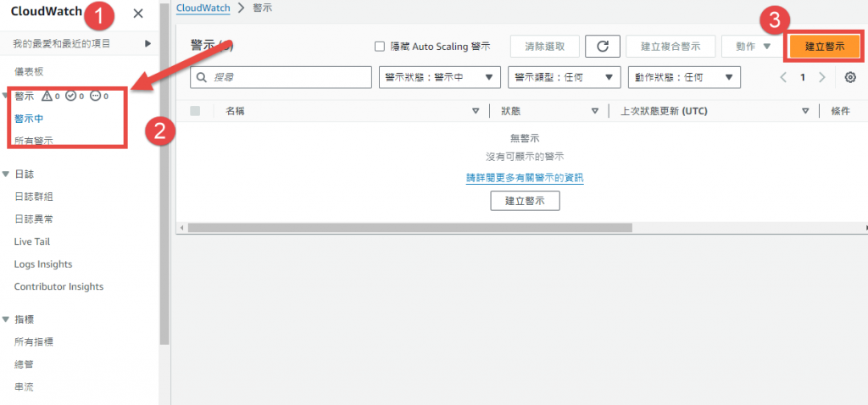The width and height of the screenshot is (868, 405).
Task: Open 串流 in sidebar
Action: tap(24, 387)
